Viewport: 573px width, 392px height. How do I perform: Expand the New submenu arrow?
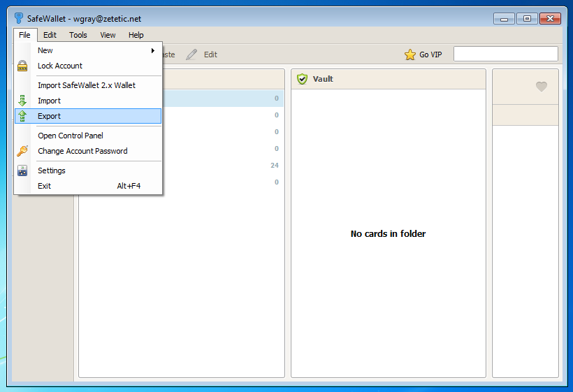[153, 50]
